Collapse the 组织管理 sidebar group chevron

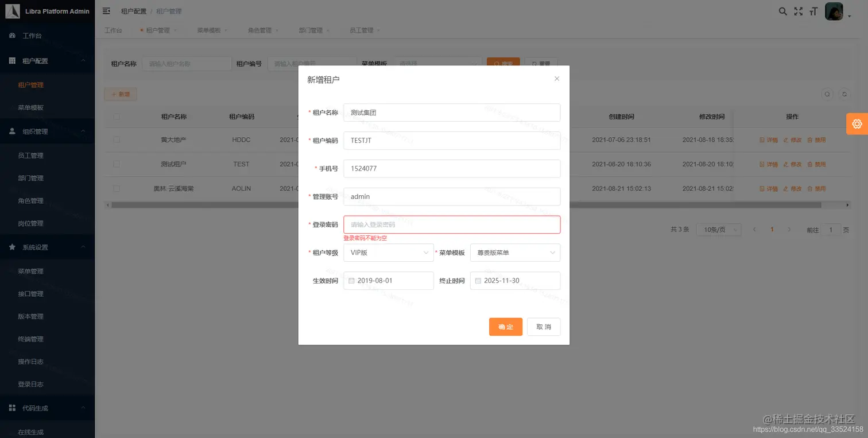[x=83, y=131]
